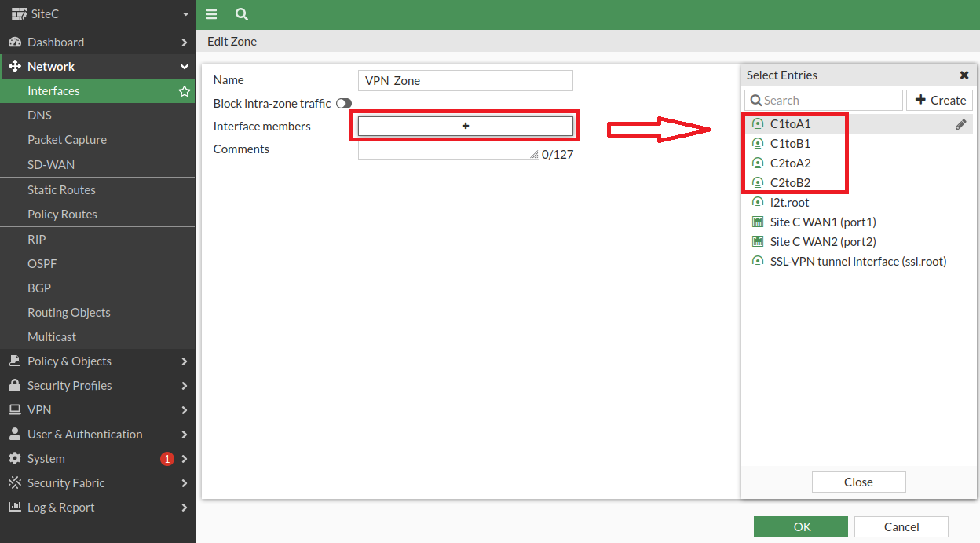The image size is (980, 543).
Task: Click the port icon beside Site C WAN2
Action: coord(758,242)
